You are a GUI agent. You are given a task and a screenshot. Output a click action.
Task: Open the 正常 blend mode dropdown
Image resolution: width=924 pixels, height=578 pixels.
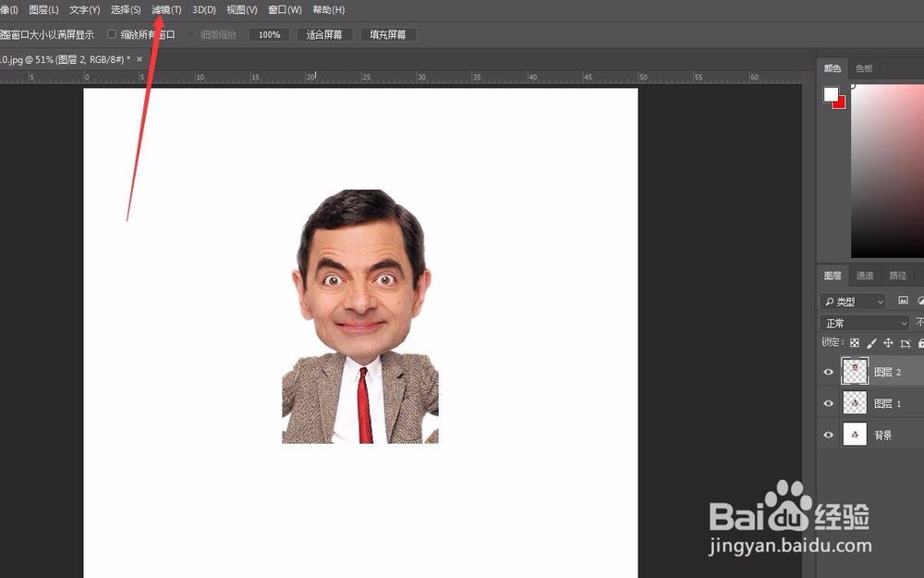(x=865, y=323)
